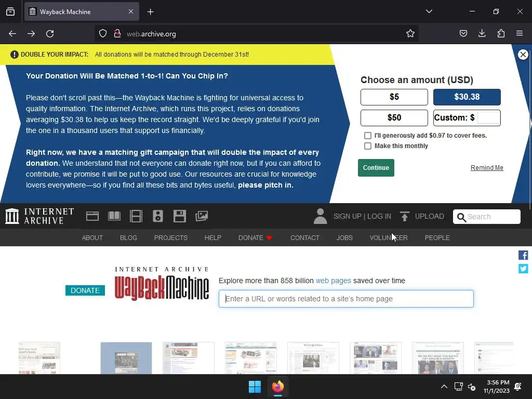Open Firefox downloads panel
This screenshot has height=399, width=532.
pyautogui.click(x=482, y=34)
